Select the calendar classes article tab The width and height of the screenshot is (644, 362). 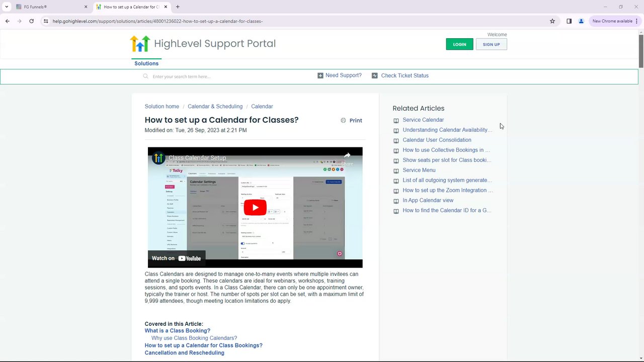[x=131, y=7]
